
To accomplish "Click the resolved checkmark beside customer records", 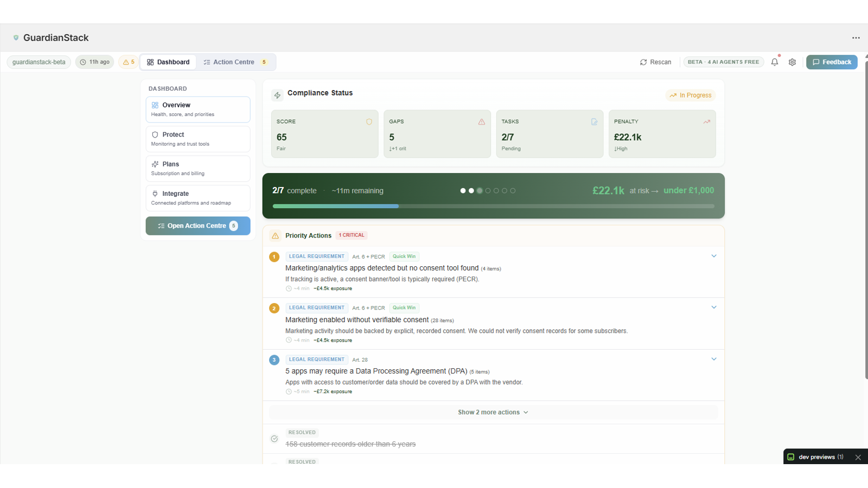I will pos(275,439).
